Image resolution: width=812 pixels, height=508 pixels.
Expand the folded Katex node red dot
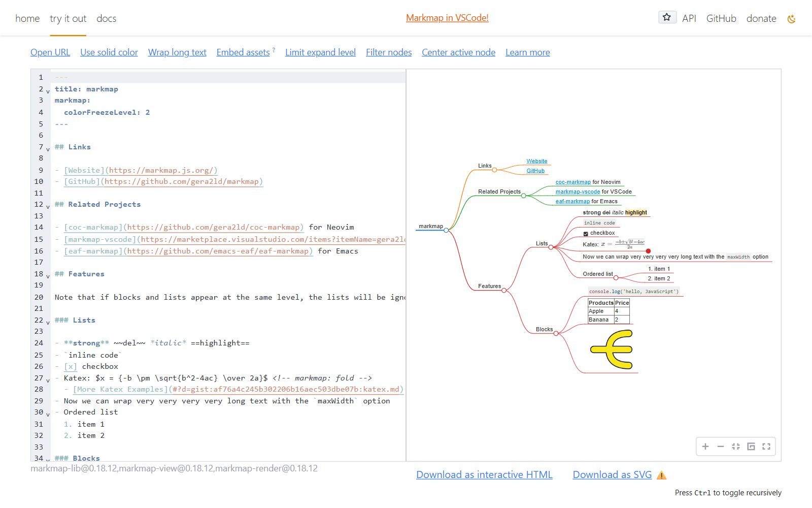(648, 251)
